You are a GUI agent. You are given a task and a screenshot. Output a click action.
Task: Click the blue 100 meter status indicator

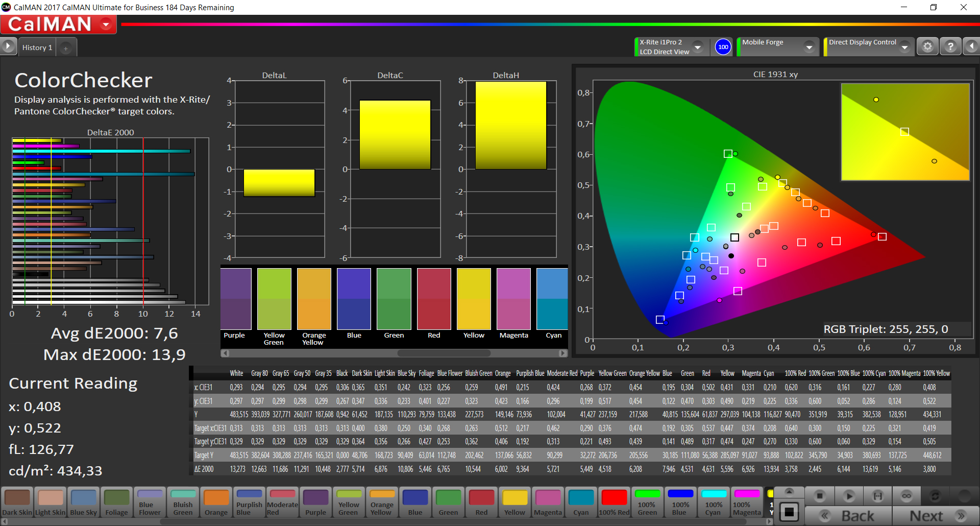[723, 47]
